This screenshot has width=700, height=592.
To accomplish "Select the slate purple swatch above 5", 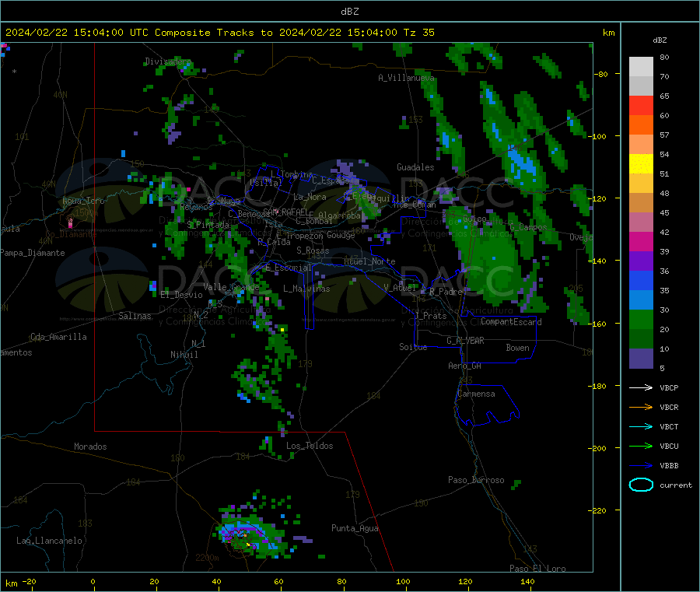I will click(x=641, y=359).
